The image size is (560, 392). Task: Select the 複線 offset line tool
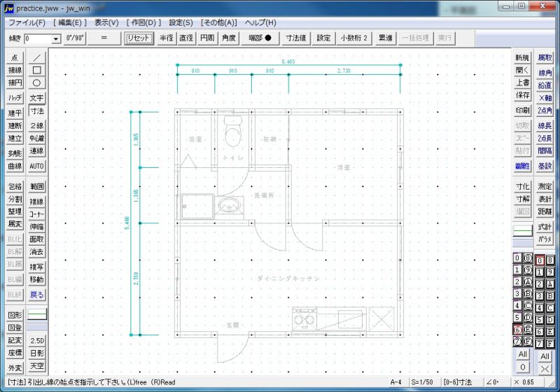[37, 202]
